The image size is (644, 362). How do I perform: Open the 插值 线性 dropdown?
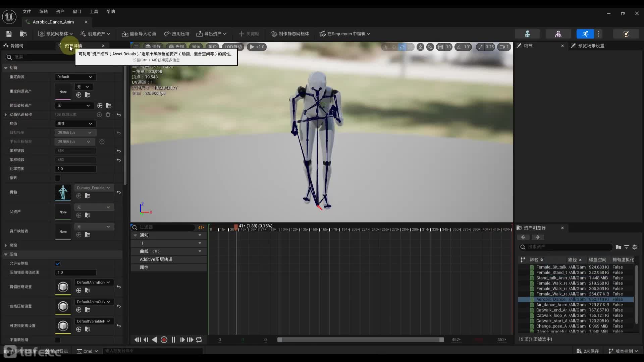pos(75,124)
